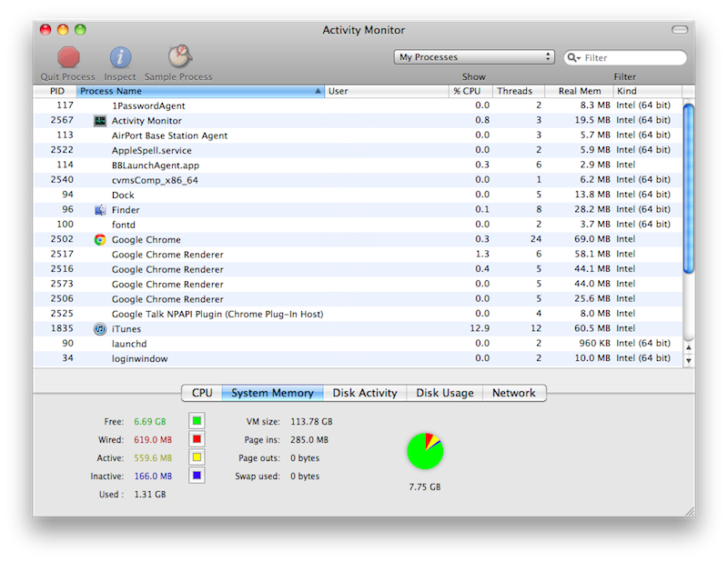
Task: Click the Inspect info icon
Action: [120, 57]
